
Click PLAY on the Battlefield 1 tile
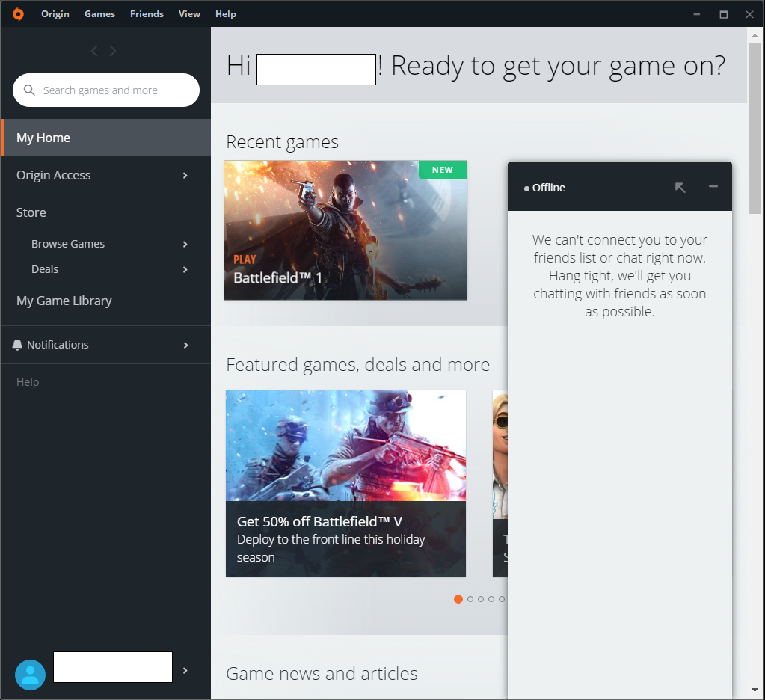[x=245, y=260]
